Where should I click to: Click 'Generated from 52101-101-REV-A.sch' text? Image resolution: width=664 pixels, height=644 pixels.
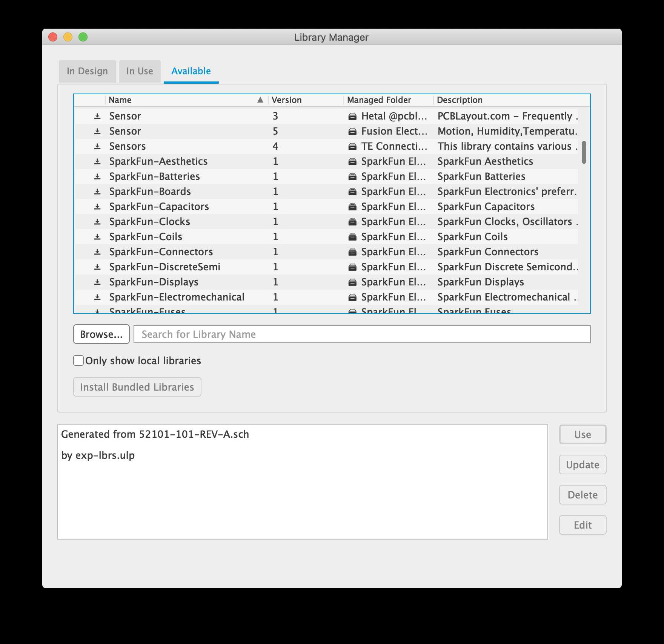pos(155,434)
